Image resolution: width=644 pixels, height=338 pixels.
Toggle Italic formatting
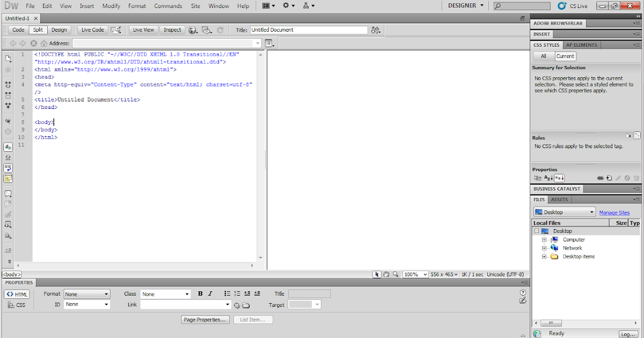210,294
